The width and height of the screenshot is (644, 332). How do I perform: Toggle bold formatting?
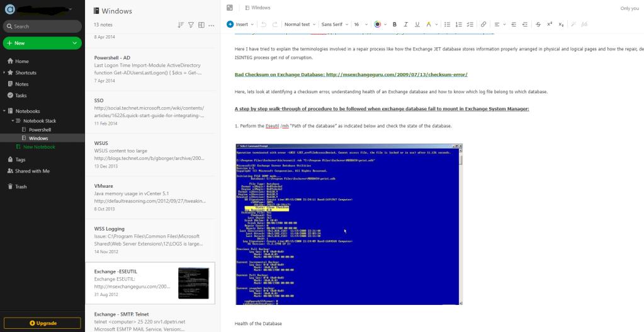(x=395, y=25)
